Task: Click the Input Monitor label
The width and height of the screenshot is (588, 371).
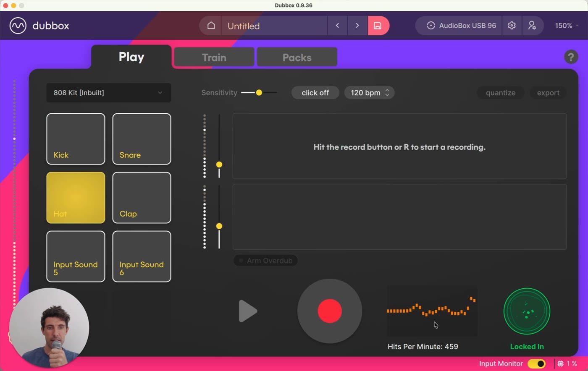Action: 501,363
